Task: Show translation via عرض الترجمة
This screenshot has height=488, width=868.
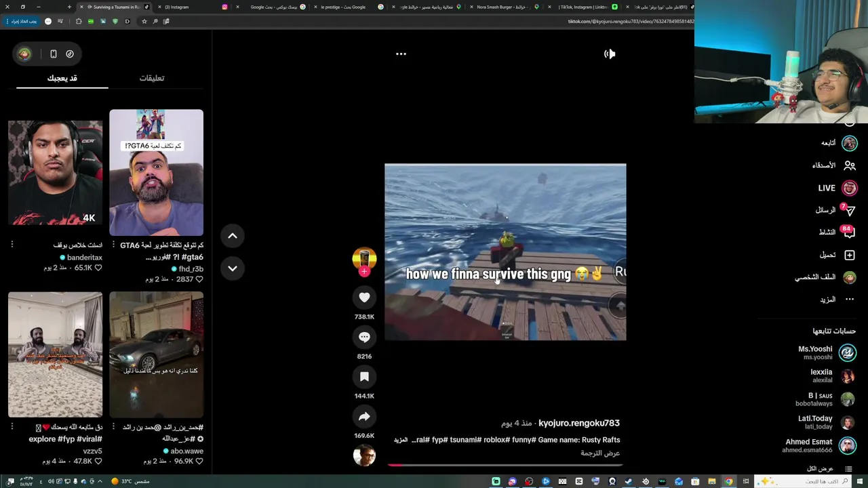Action: click(600, 453)
